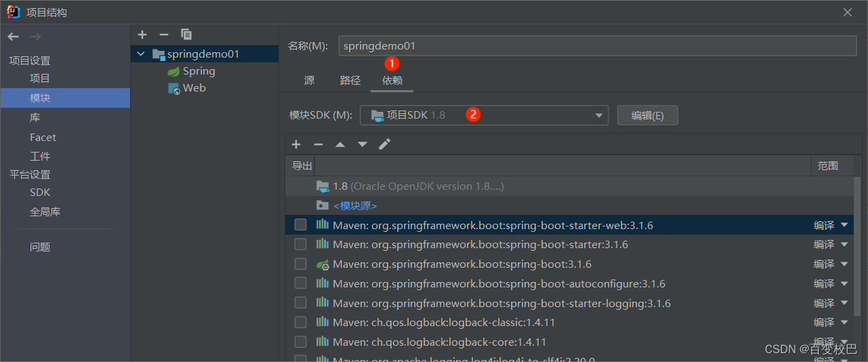Image resolution: width=868 pixels, height=362 pixels.
Task: Add a dependency with the plus button
Action: pyautogui.click(x=295, y=144)
